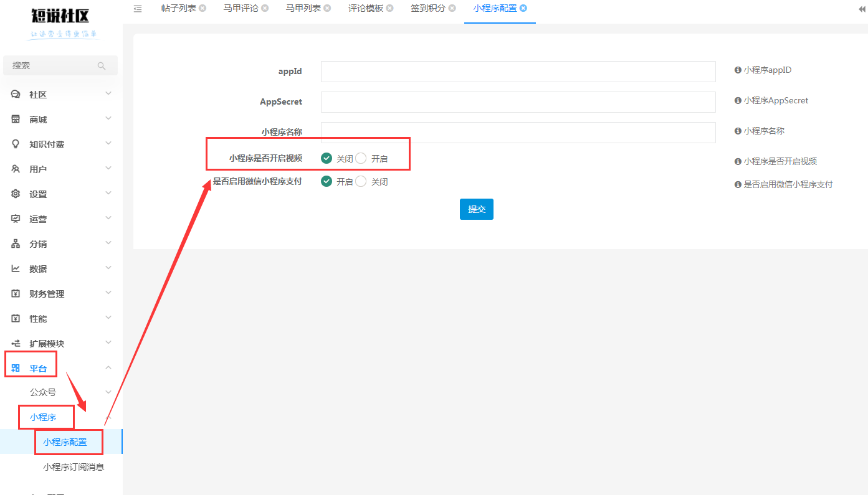Click info icon beside 小程序是否开启视频 hint
This screenshot has width=868, height=495.
click(x=738, y=161)
